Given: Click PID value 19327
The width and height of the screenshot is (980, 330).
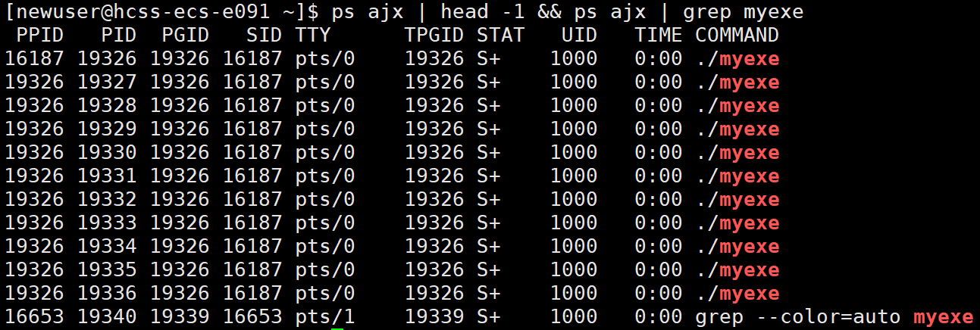Looking at the screenshot, I should (x=107, y=82).
